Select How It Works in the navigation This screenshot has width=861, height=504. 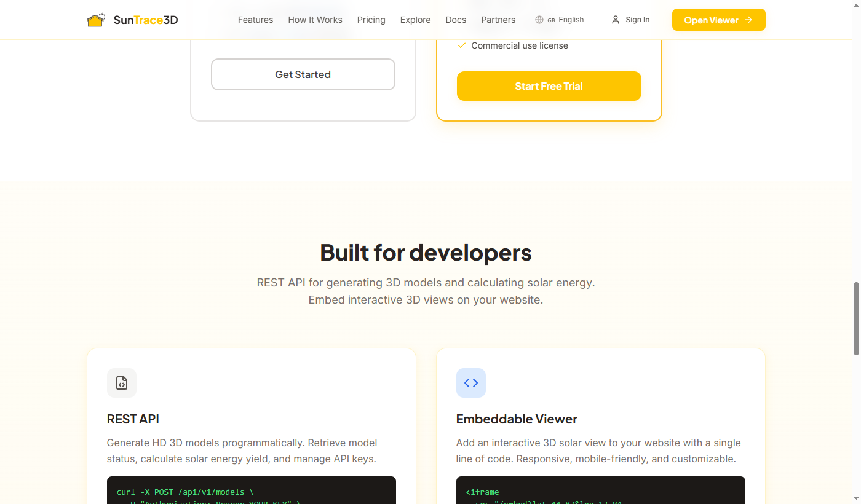(x=315, y=19)
